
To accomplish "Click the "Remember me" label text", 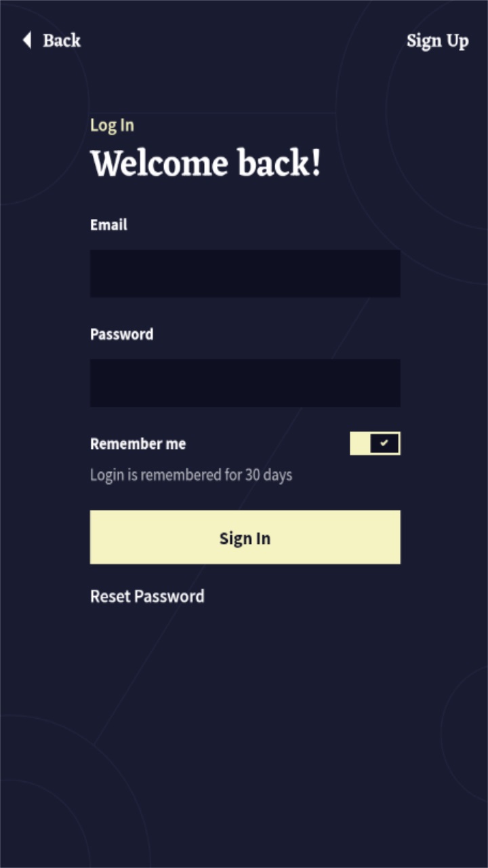I will (x=138, y=443).
